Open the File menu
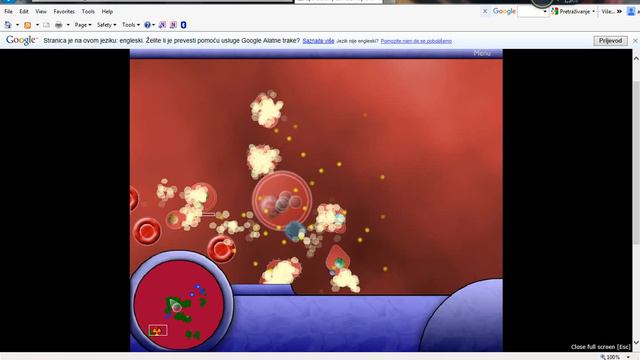 (8, 11)
